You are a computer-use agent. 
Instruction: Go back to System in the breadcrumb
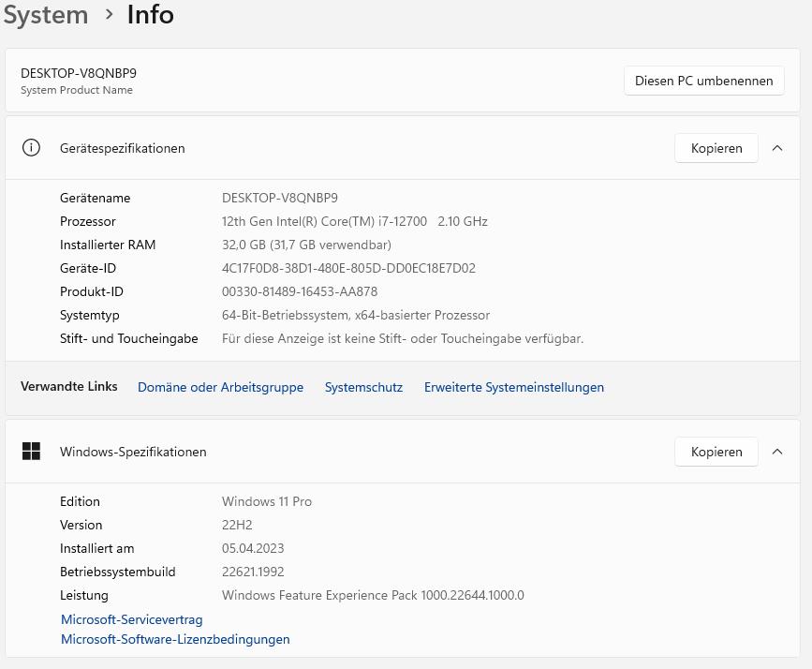(x=46, y=14)
